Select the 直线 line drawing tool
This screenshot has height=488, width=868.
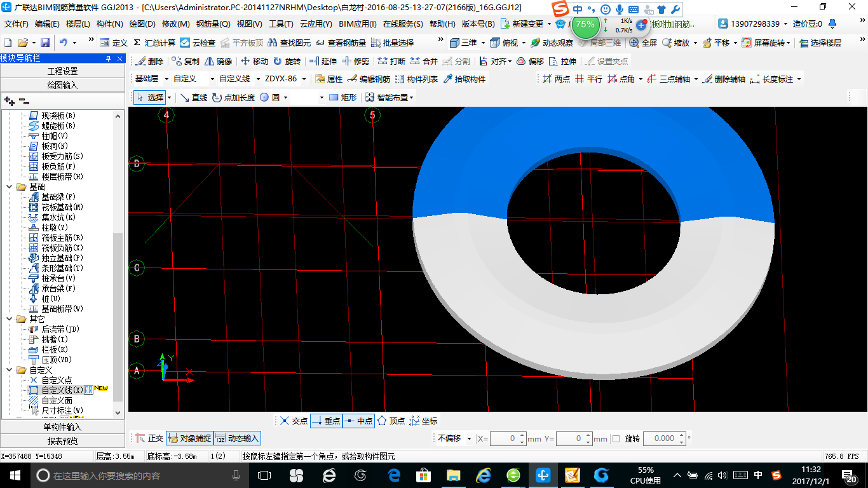(194, 97)
